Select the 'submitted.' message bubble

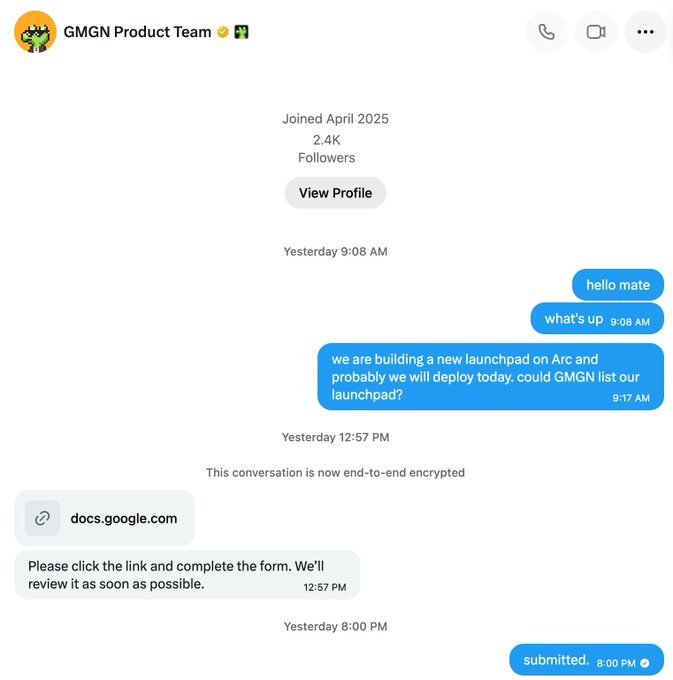587,660
